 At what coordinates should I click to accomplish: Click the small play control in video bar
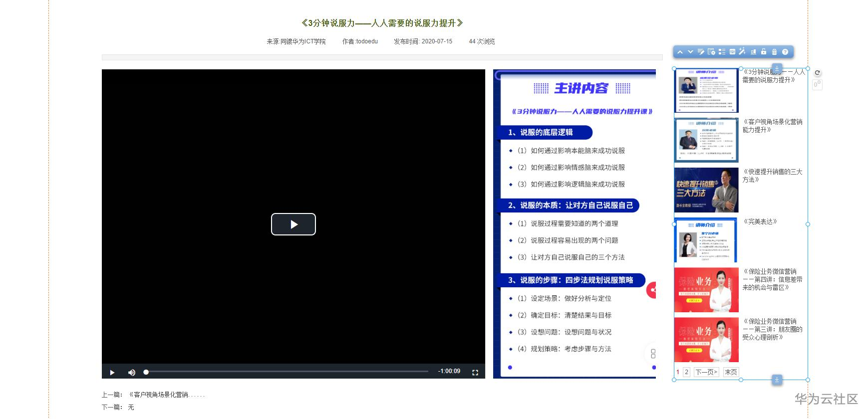[x=112, y=372]
